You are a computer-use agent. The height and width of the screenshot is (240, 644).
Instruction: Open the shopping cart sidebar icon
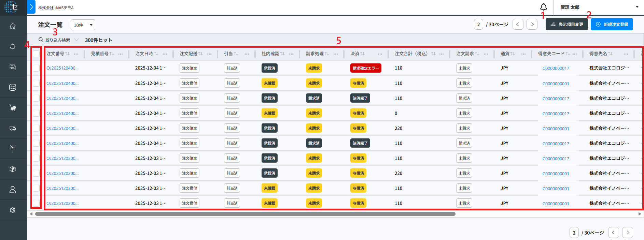13,108
